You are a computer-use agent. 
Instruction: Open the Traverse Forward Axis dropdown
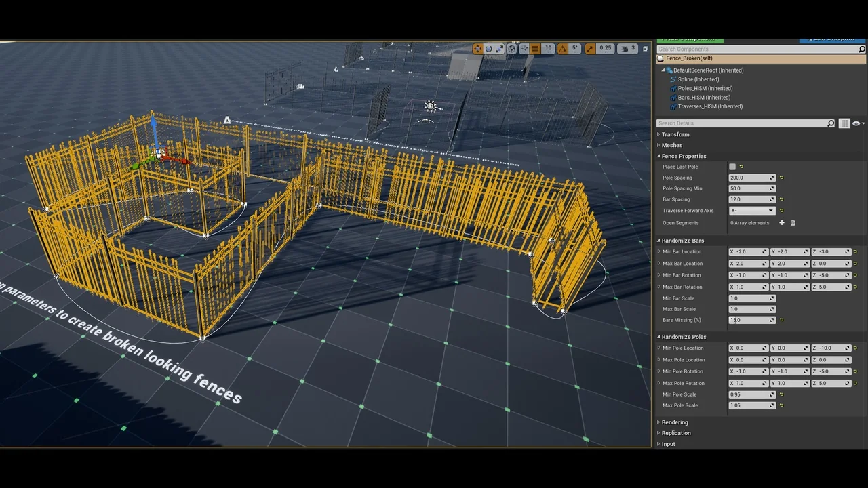click(x=770, y=210)
